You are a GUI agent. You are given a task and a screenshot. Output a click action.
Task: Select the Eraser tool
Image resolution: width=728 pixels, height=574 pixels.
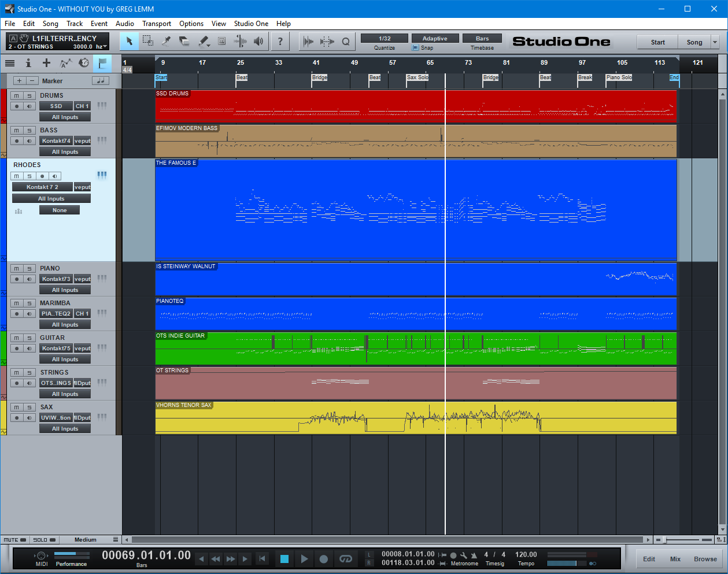[x=185, y=41]
